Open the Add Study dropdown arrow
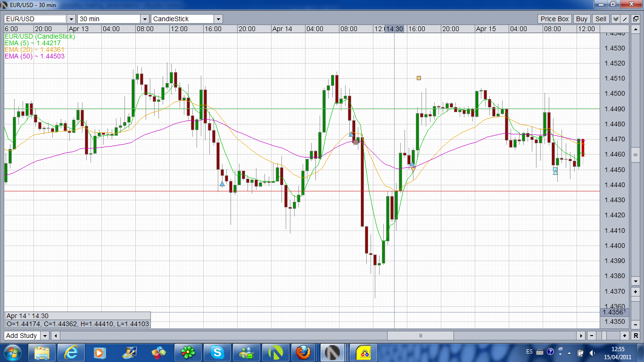The image size is (644, 362). (45, 336)
